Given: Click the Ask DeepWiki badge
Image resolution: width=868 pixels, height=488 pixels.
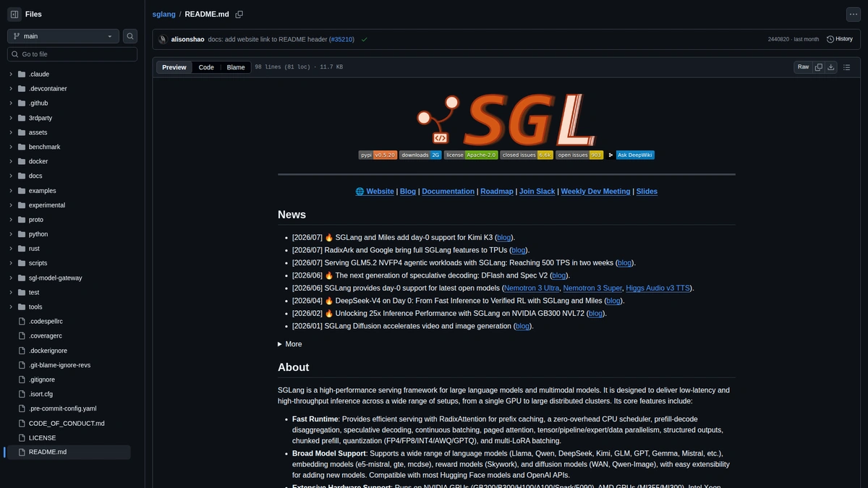Looking at the screenshot, I should click(630, 155).
